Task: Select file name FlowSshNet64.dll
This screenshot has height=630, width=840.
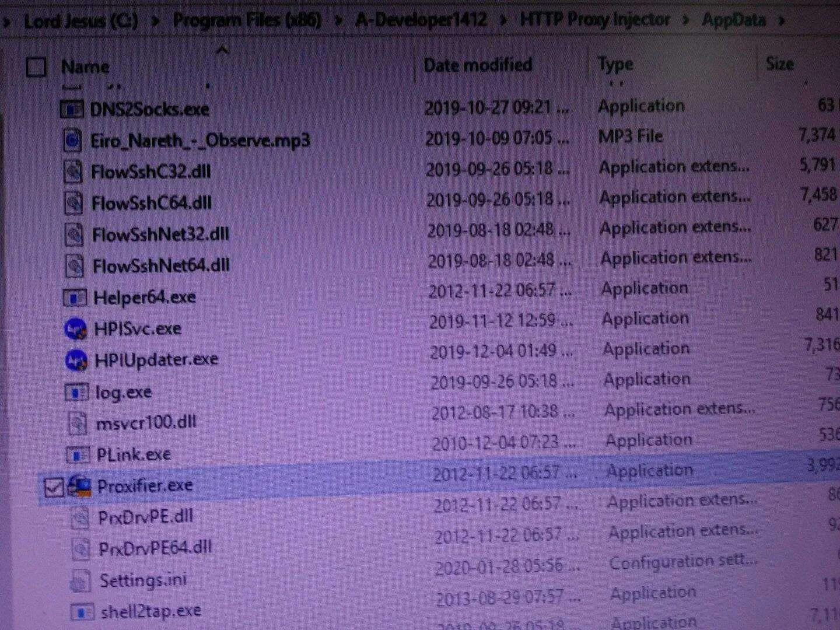Action: coord(161,266)
